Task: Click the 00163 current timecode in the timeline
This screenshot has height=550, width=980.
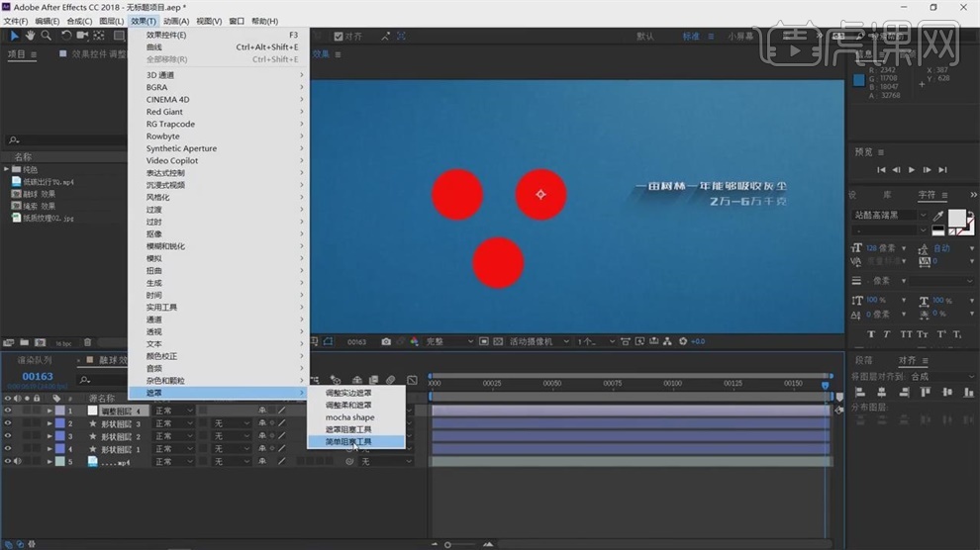Action: tap(38, 376)
